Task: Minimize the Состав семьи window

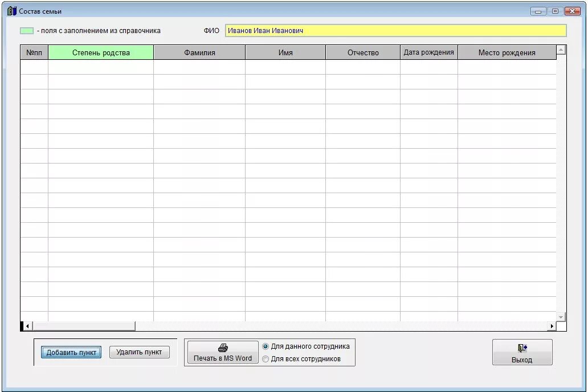Action: [x=538, y=11]
